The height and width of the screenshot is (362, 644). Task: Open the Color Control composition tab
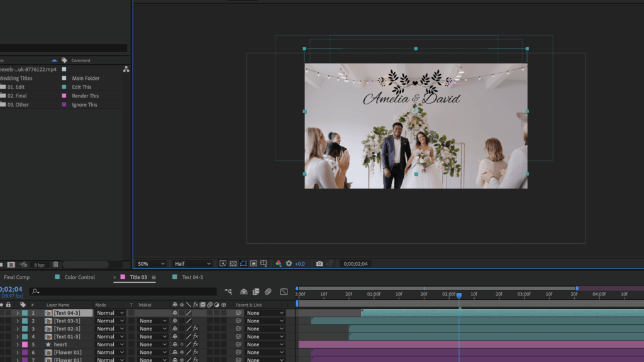(x=79, y=277)
